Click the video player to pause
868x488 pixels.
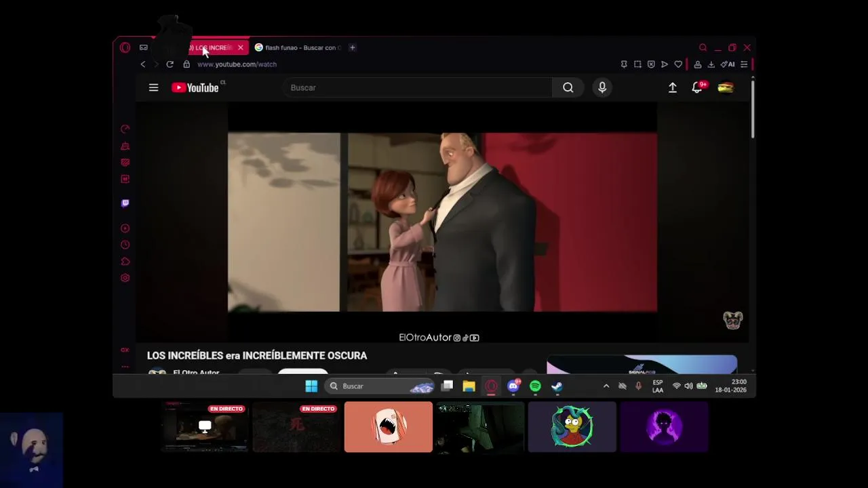(x=442, y=222)
